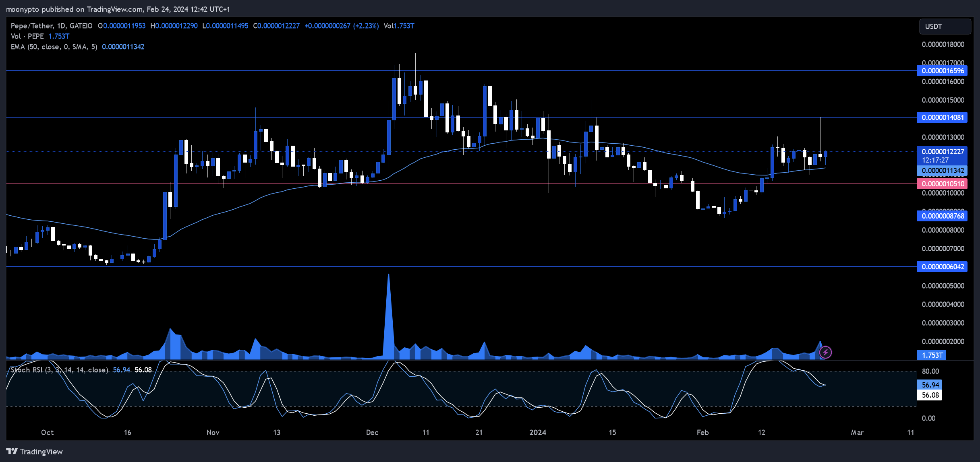This screenshot has height=462, width=980.
Task: Select the Stoch RSI (3, 3, 14, 14, close) legend
Action: click(x=59, y=370)
